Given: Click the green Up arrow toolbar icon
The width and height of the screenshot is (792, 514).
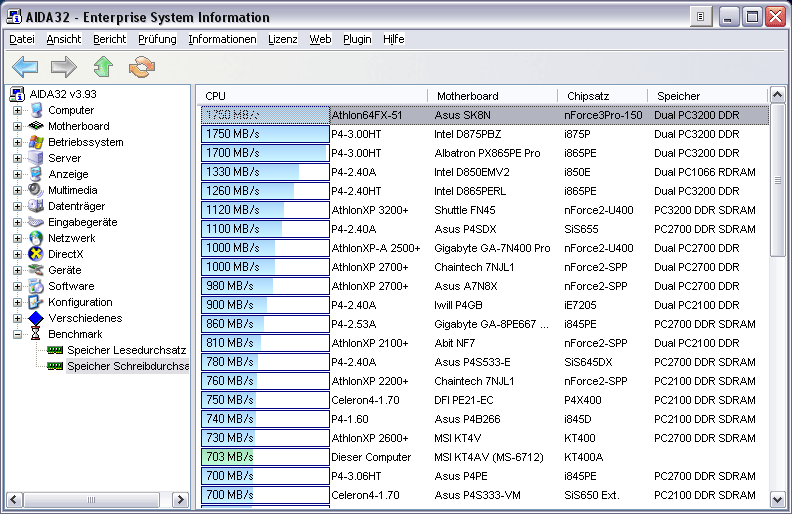Looking at the screenshot, I should click(103, 67).
